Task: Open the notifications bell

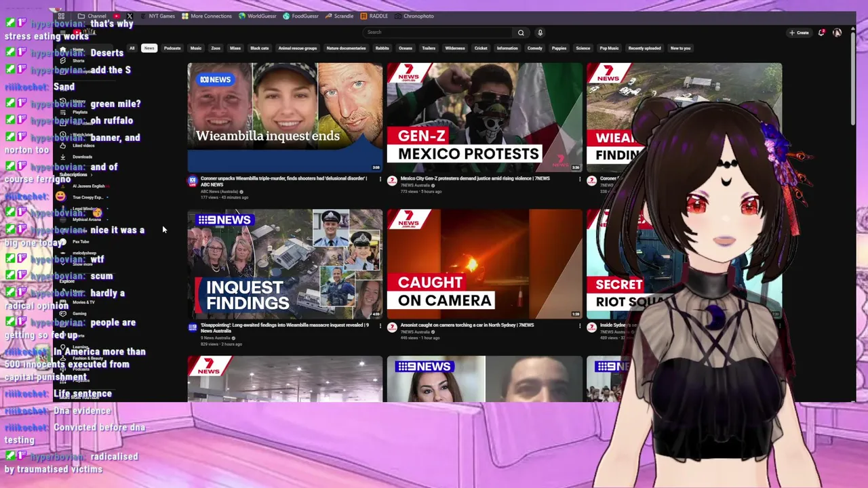Action: 821,33
